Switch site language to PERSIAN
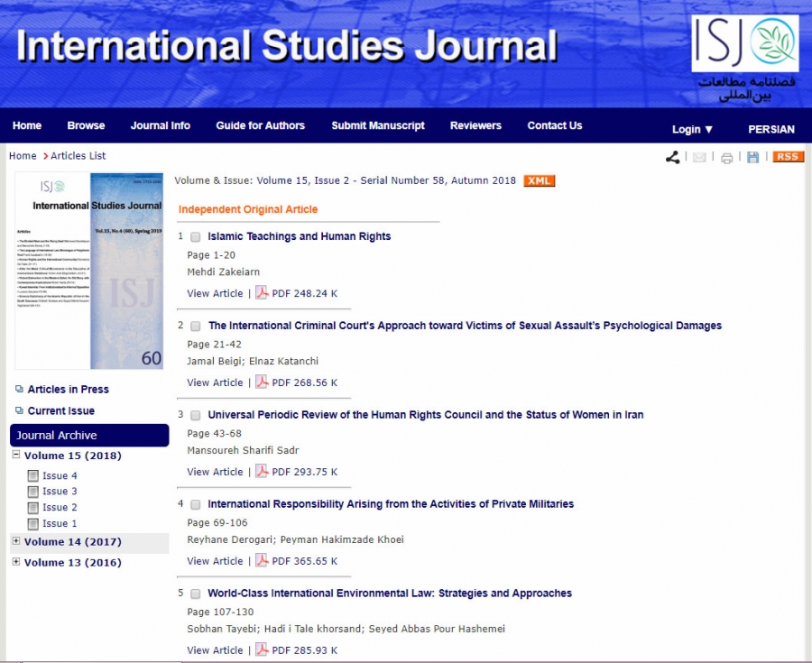812x663 pixels. click(x=770, y=129)
